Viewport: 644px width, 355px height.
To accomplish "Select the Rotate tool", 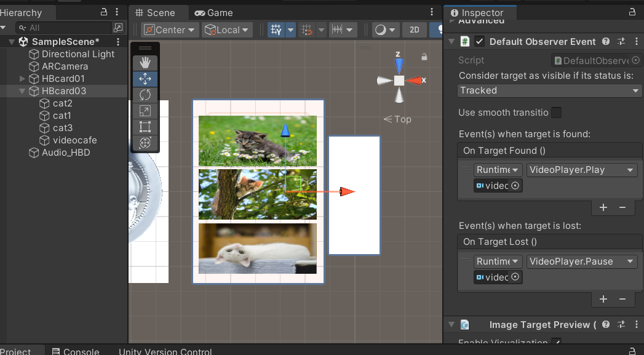I will pyautogui.click(x=145, y=95).
